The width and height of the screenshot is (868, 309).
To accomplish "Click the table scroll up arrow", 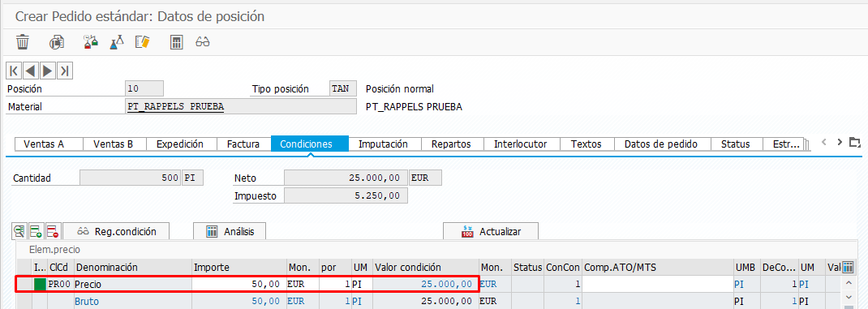I will [x=848, y=284].
